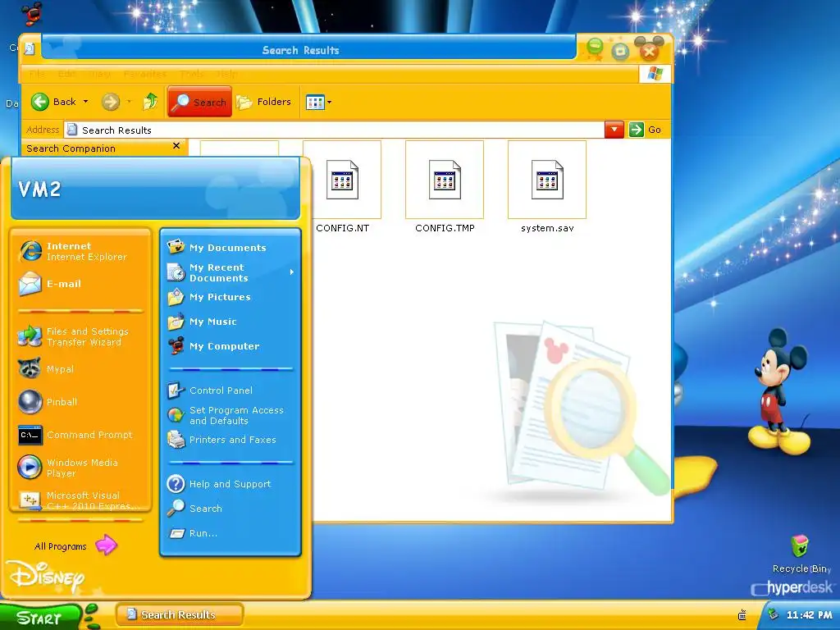
Task: Click the Go button
Action: pos(645,130)
